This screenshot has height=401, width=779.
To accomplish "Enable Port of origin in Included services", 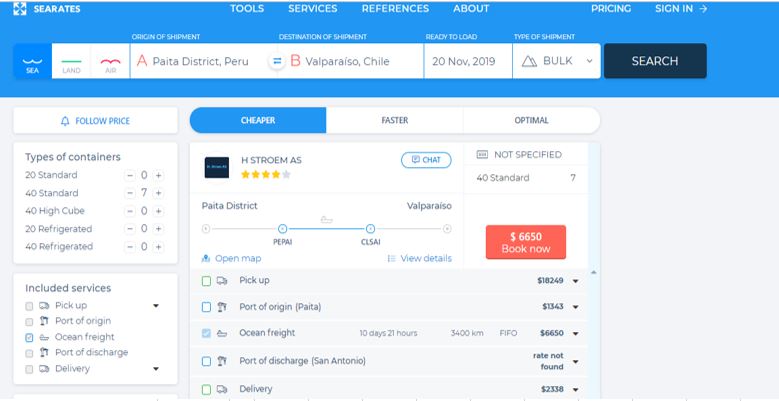I will pyautogui.click(x=29, y=321).
